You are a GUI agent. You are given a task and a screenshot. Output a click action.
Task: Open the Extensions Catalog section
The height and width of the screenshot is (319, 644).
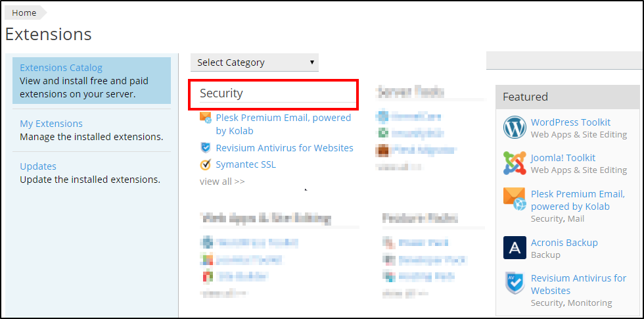point(61,68)
